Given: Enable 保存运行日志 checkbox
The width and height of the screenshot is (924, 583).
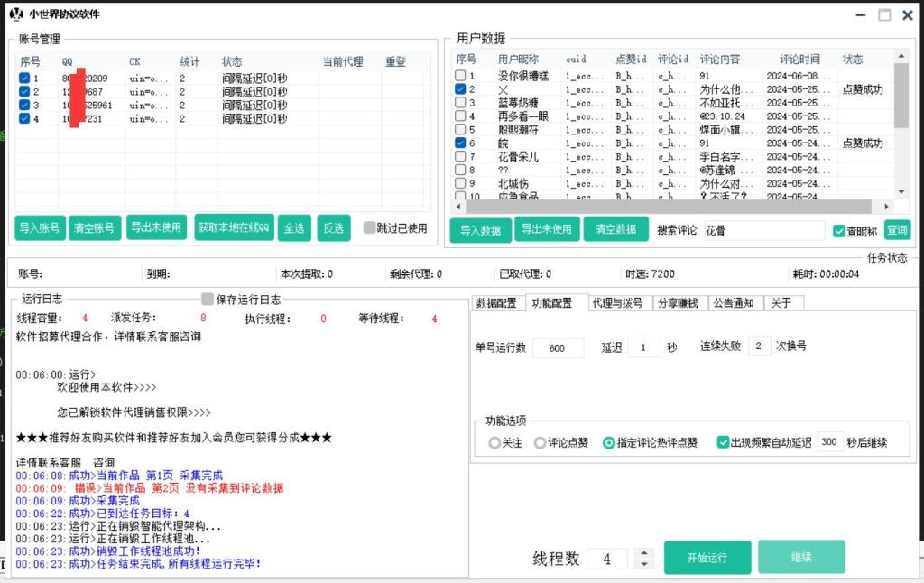Looking at the screenshot, I should tap(208, 300).
